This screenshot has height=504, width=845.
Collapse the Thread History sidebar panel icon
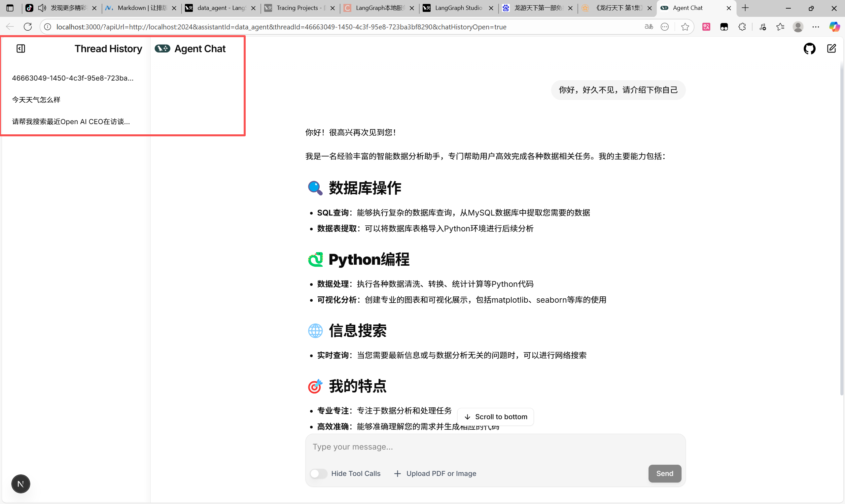click(x=21, y=49)
